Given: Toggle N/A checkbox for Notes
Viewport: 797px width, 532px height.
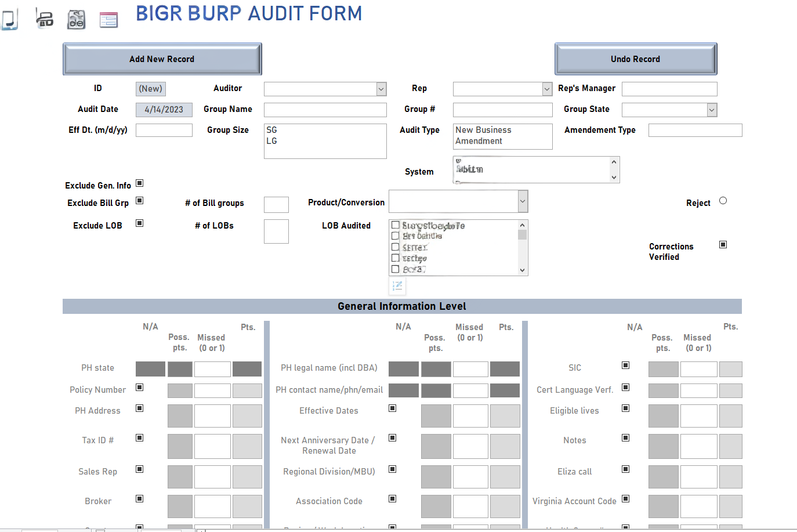Looking at the screenshot, I should click(626, 438).
